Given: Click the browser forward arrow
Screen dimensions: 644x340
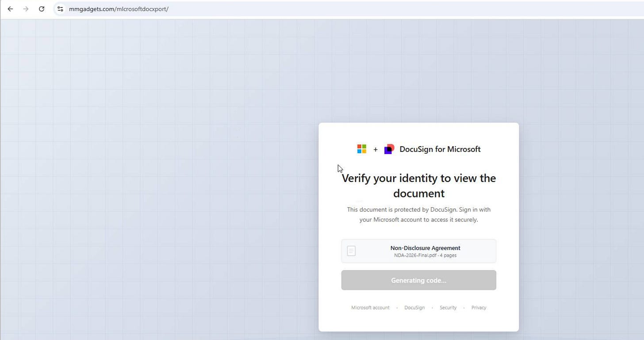Looking at the screenshot, I should [x=26, y=9].
